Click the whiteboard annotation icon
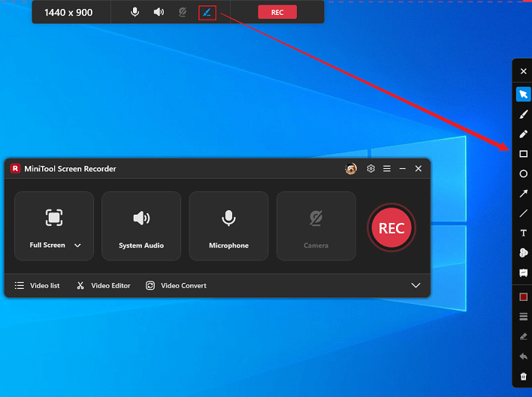Image resolution: width=532 pixels, height=397 pixels. coord(523,272)
